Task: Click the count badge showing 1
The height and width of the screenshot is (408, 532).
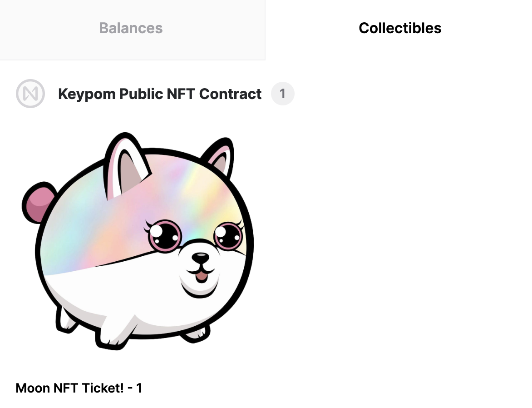Action: click(x=282, y=93)
